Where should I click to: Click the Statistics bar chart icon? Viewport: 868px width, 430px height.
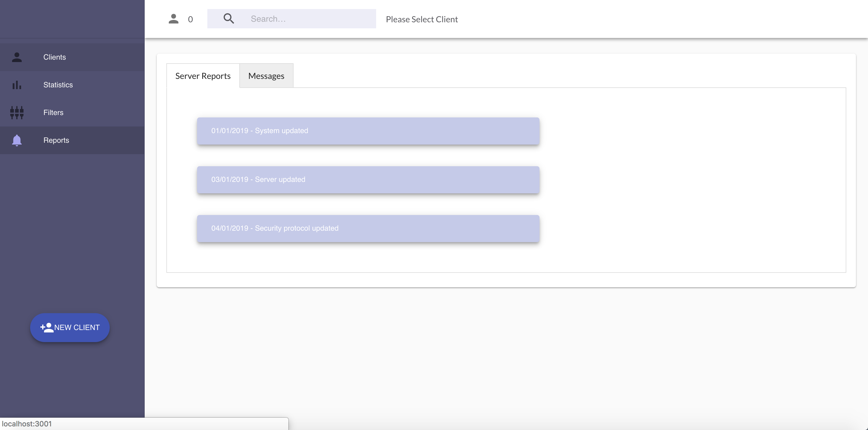[x=17, y=85]
